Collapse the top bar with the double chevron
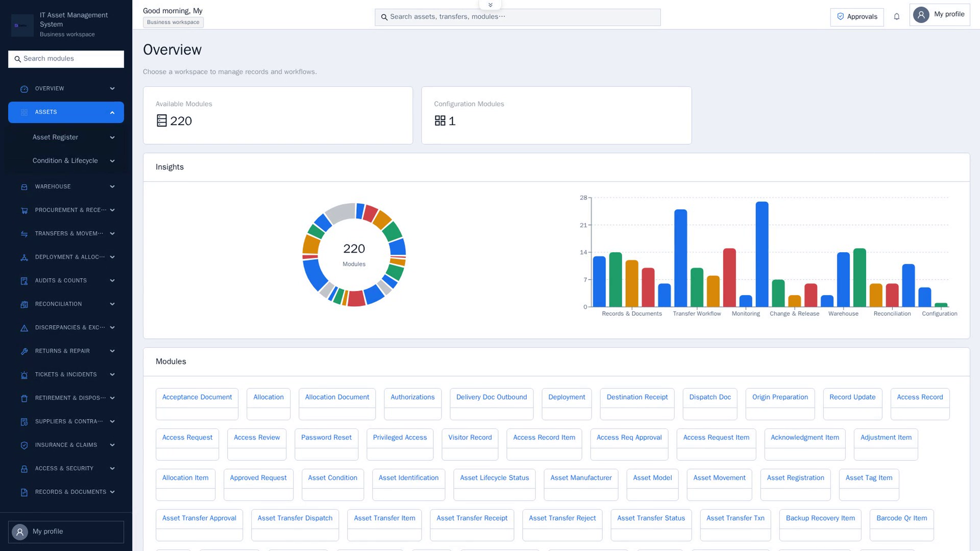The height and width of the screenshot is (551, 980). [490, 5]
